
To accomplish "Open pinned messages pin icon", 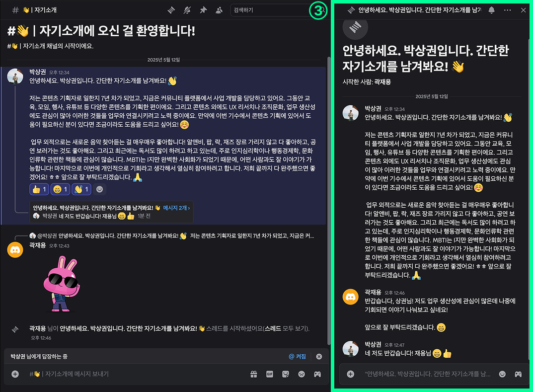I will point(203,10).
